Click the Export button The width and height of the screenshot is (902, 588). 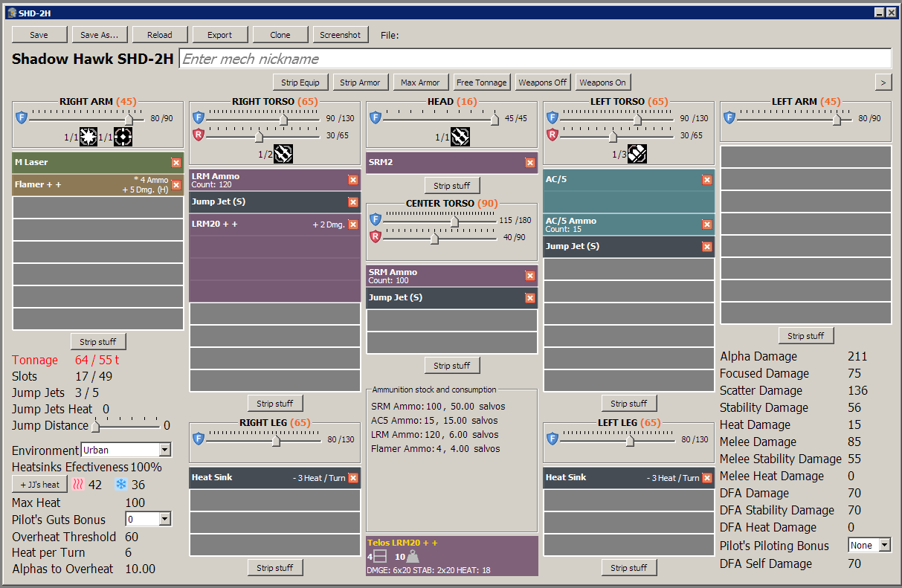pos(220,34)
